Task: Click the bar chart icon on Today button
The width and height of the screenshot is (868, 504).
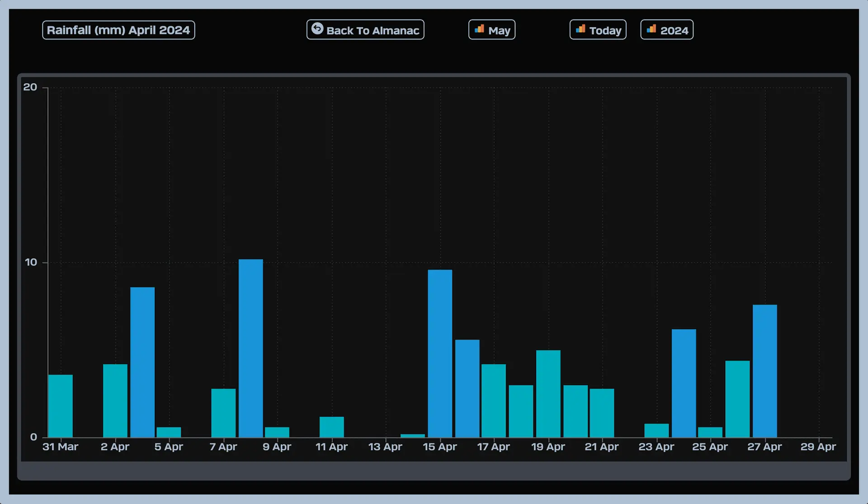Action: click(x=580, y=29)
